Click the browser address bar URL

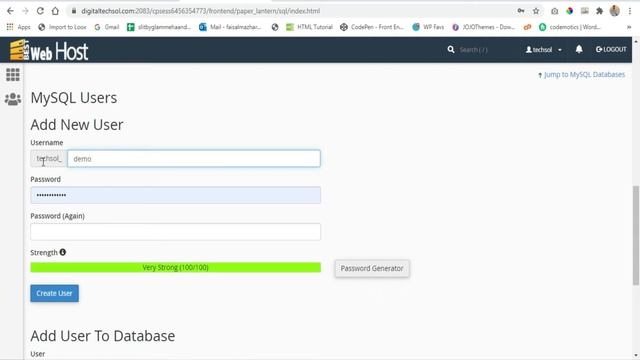(x=200, y=11)
